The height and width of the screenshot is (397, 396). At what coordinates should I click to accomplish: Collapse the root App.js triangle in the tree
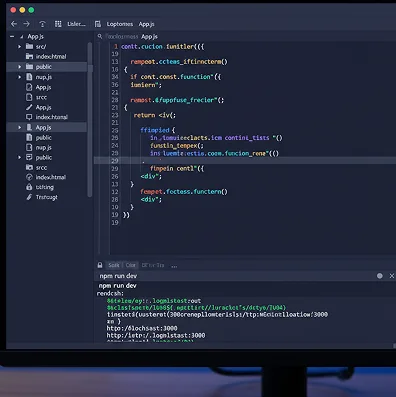[x=22, y=37]
